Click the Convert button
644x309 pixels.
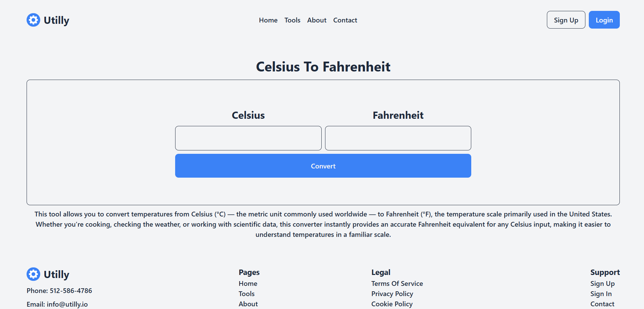(323, 166)
